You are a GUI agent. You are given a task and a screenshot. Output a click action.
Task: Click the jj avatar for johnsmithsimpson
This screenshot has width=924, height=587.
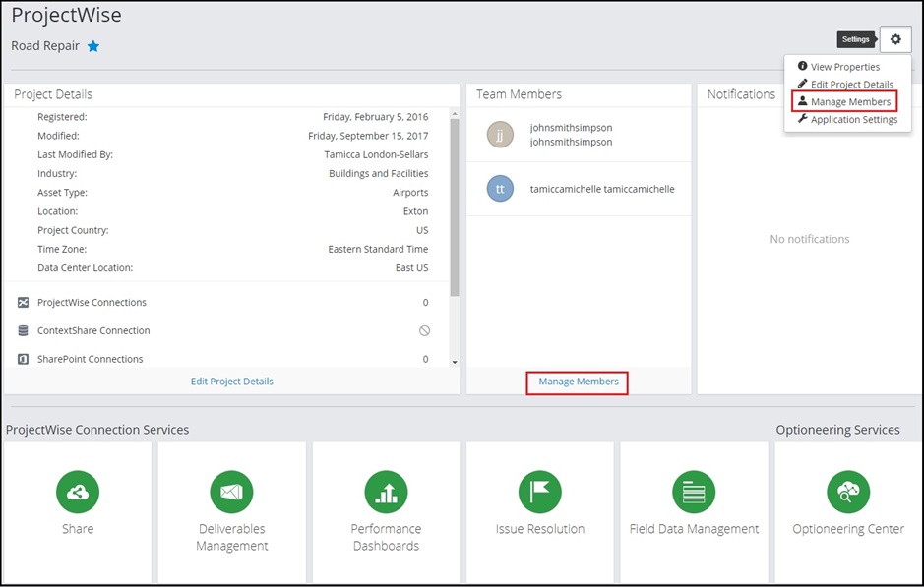click(500, 135)
